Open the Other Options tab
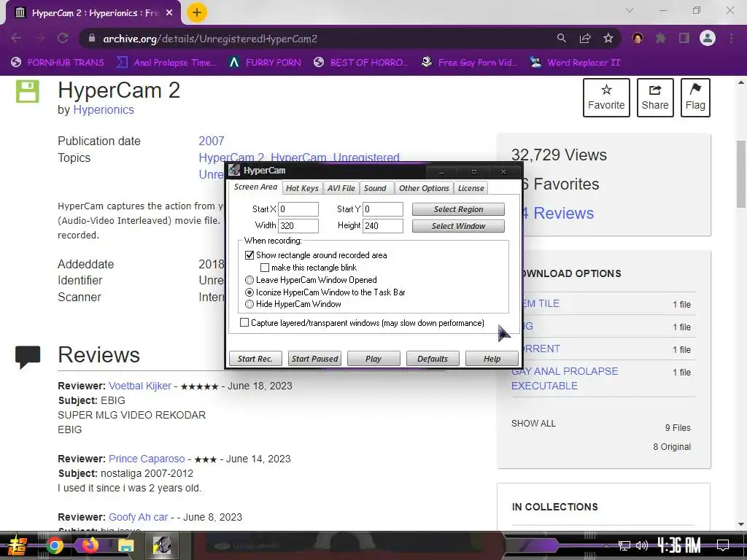Image resolution: width=747 pixels, height=560 pixels. [424, 188]
